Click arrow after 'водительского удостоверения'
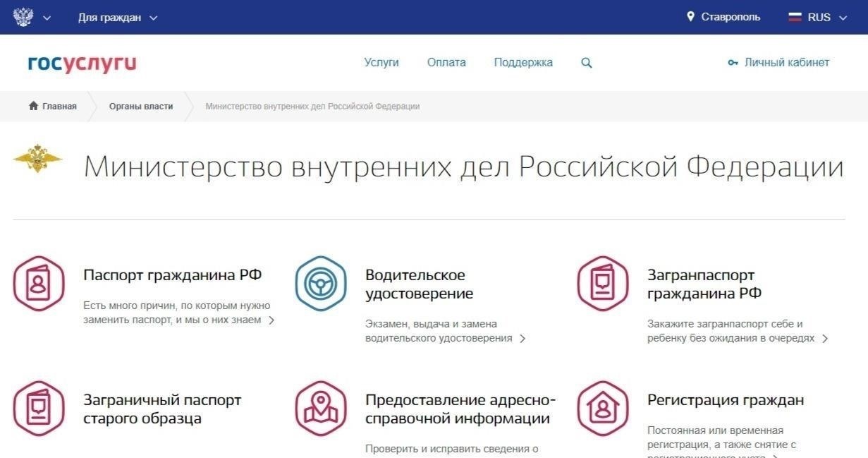This screenshot has width=868, height=458. pos(522,339)
